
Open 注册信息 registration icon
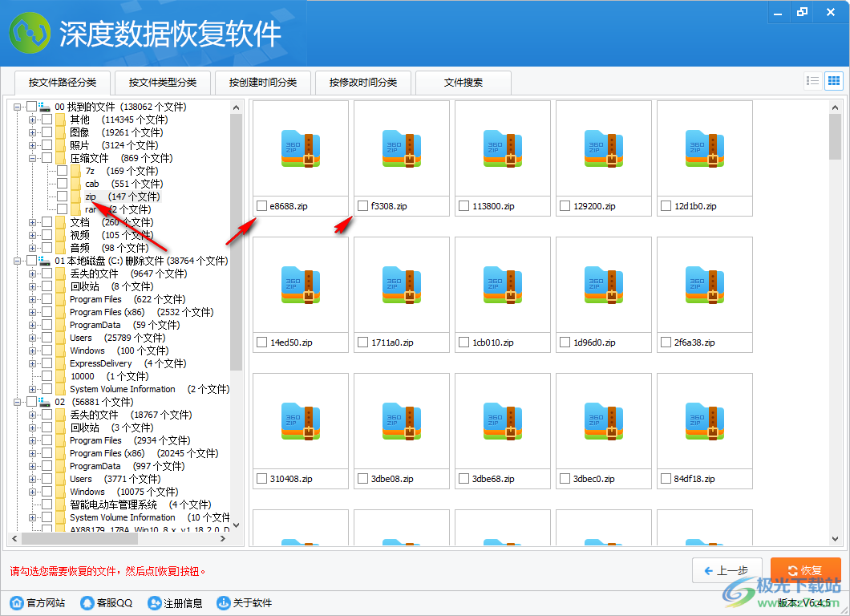tap(155, 603)
